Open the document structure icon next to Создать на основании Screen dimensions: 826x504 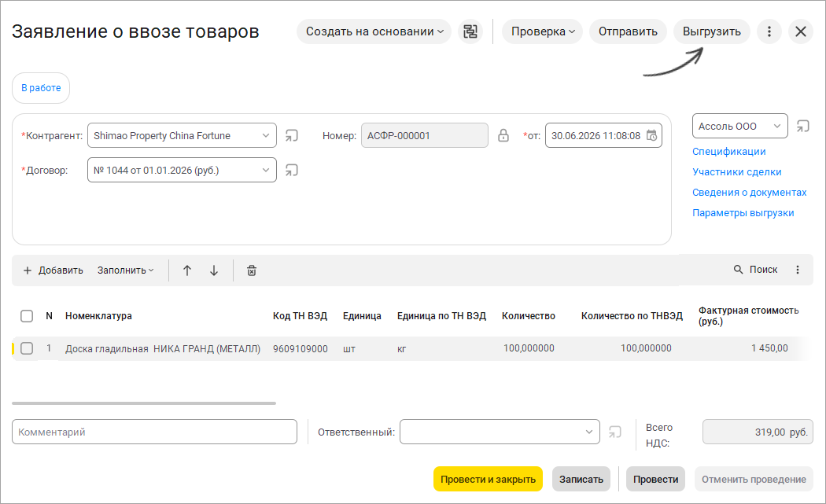[x=470, y=31]
